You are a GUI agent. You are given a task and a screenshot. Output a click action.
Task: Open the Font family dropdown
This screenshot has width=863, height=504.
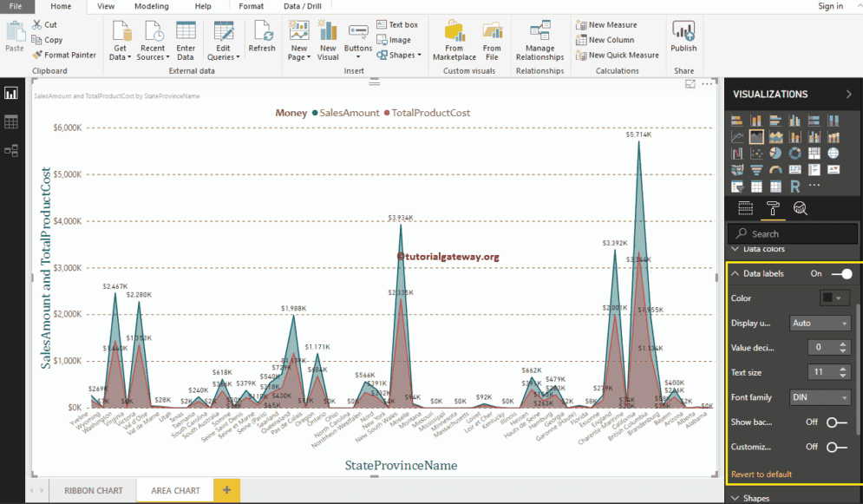[819, 396]
